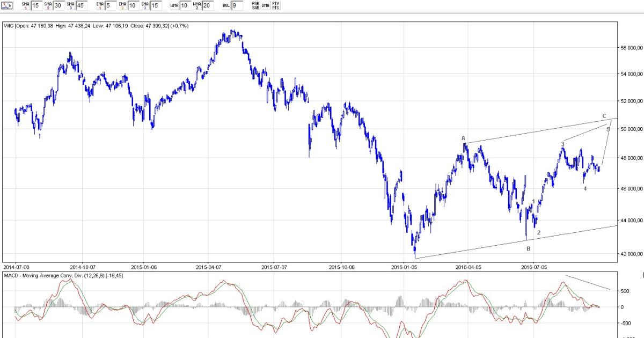The image size is (644, 338).
Task: Toggle the SMA 2 indicator
Action: (x=48, y=5)
